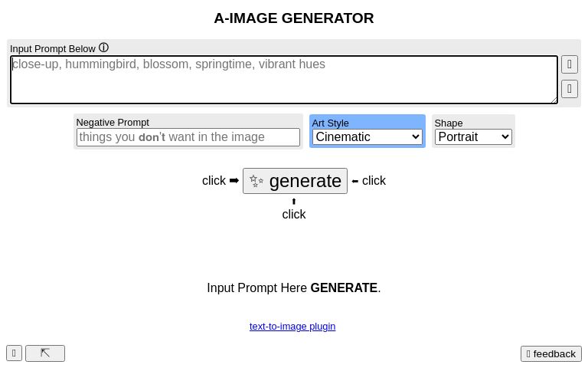Open the Art Style dropdown showing Cinematic
The height and width of the screenshot is (368, 588).
(x=367, y=137)
